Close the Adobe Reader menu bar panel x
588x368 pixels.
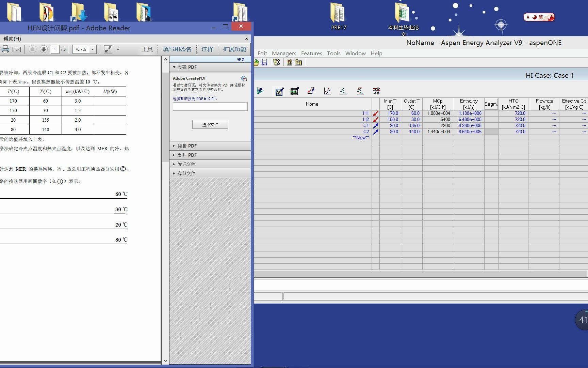pos(246,39)
